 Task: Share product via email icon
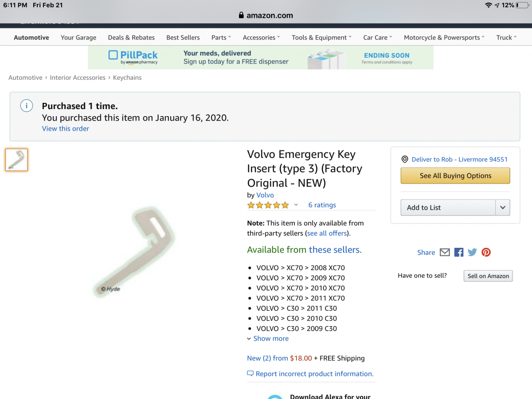pyautogui.click(x=445, y=252)
